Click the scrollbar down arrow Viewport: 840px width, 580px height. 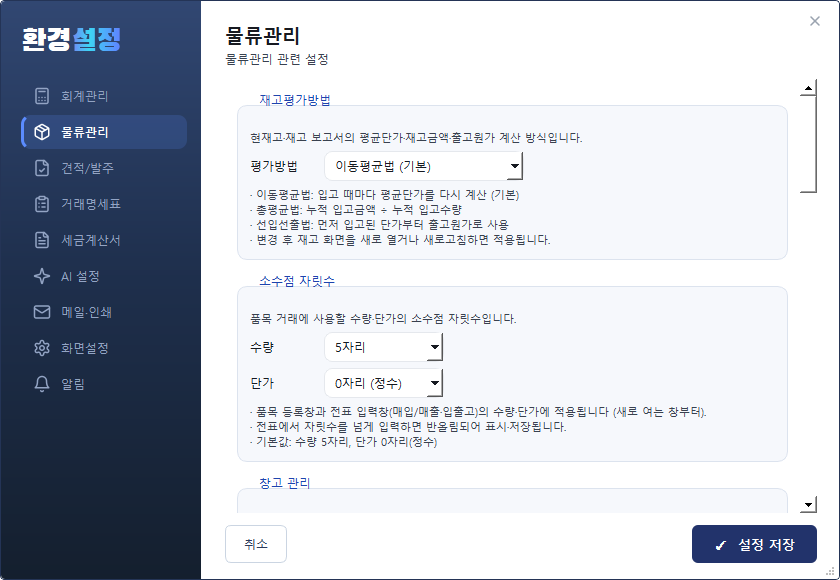click(x=808, y=504)
